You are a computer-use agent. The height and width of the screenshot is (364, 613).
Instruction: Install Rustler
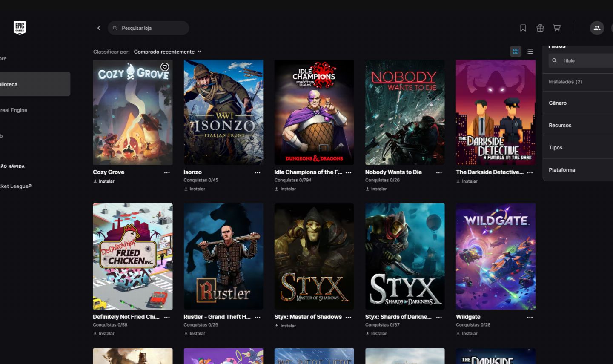[195, 334]
